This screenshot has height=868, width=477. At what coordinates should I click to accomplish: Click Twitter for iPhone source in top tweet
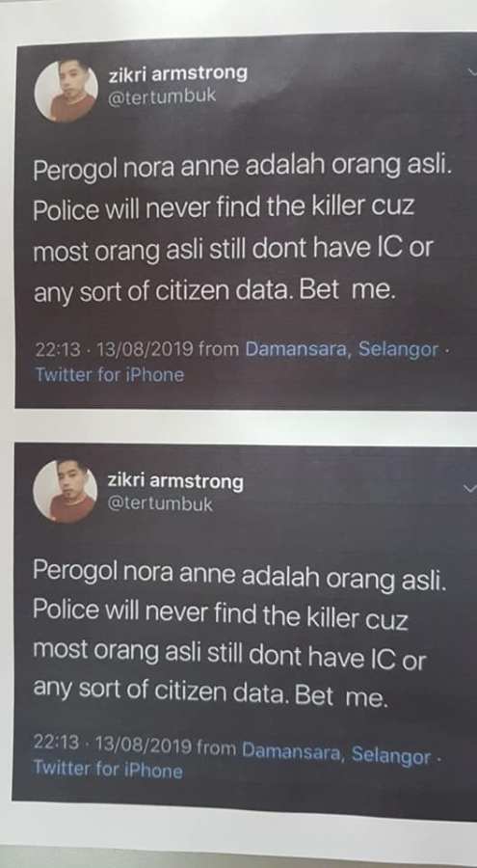(109, 375)
